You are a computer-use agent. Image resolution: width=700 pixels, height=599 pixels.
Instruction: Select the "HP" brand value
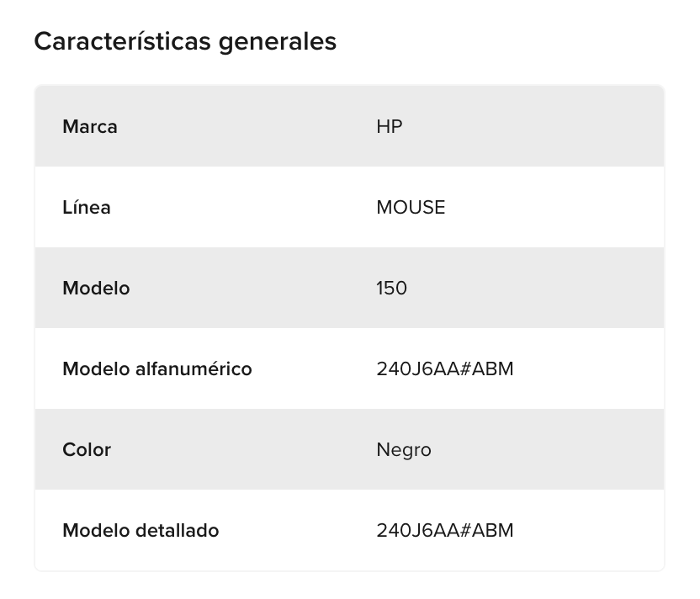click(x=390, y=127)
